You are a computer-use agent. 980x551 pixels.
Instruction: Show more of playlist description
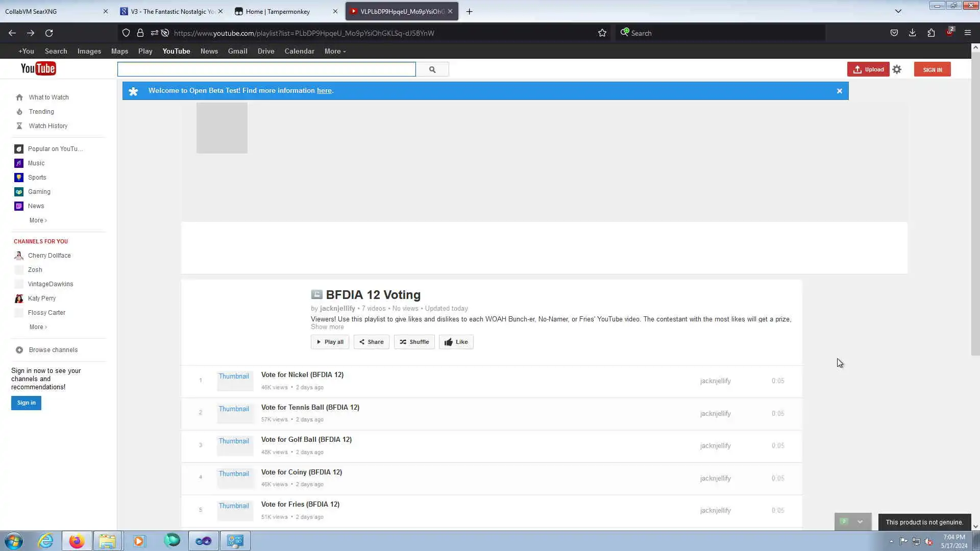327,327
